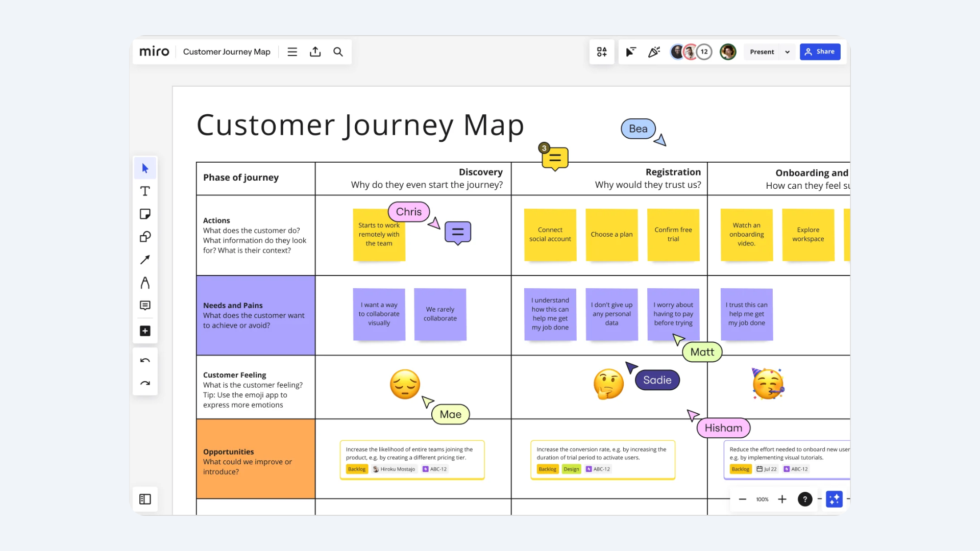Select the cursor selection tool
This screenshot has width=980, height=551.
[145, 168]
